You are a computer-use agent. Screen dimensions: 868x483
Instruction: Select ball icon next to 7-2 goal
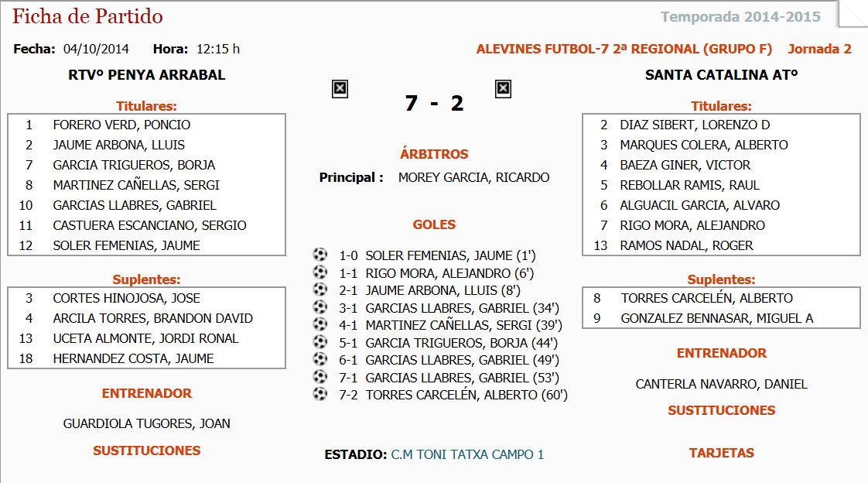tap(320, 393)
